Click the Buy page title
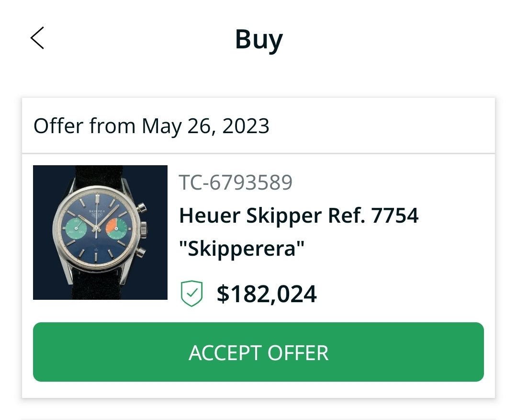 coord(258,39)
